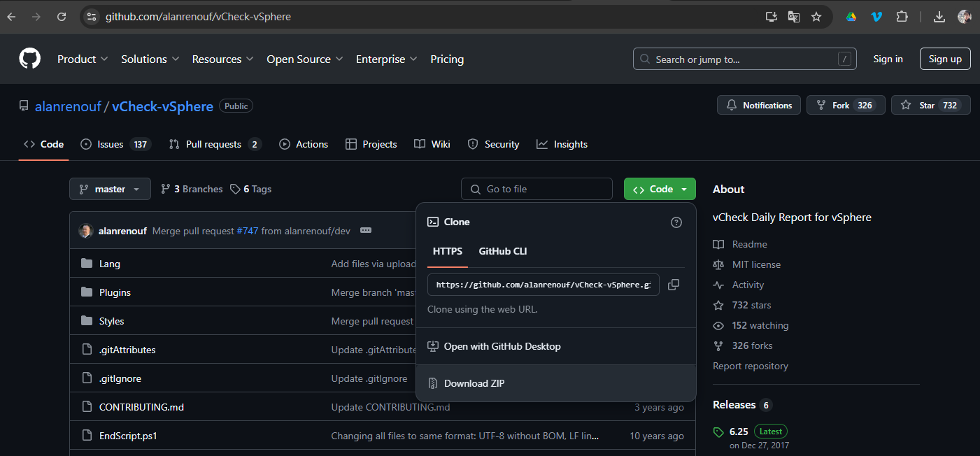Click the Sign in link
This screenshot has height=456, width=980.
[888, 59]
